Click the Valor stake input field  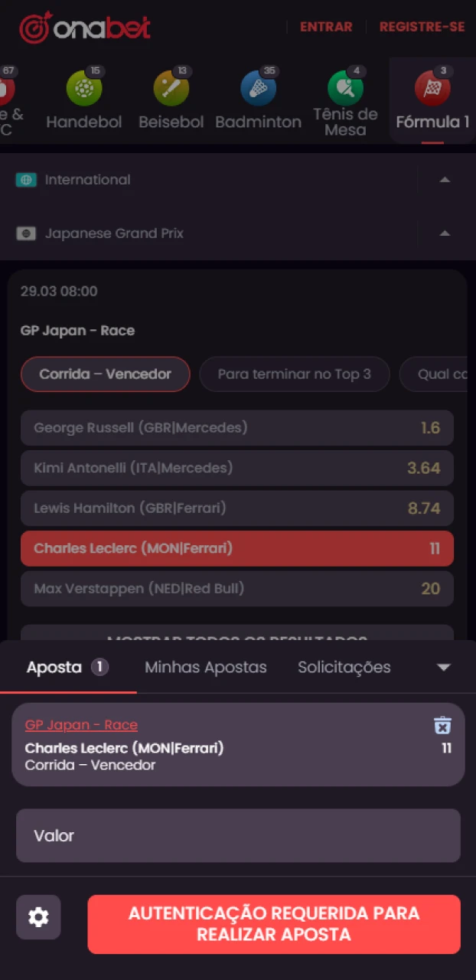237,835
